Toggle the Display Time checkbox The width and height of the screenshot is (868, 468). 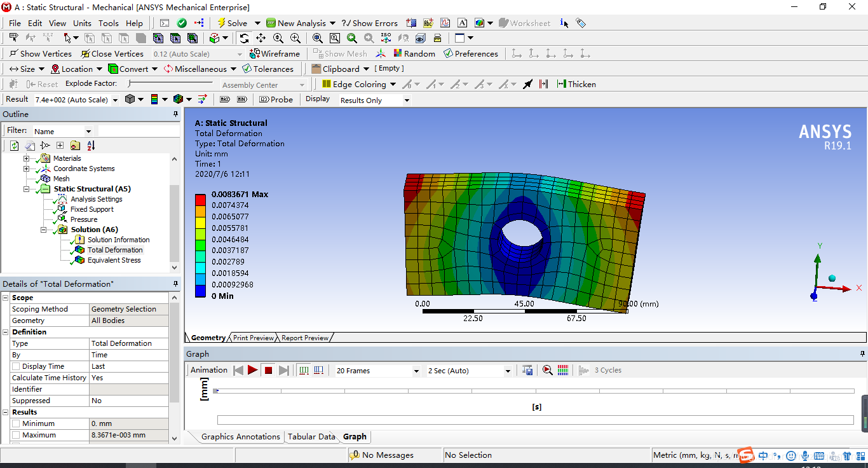16,366
